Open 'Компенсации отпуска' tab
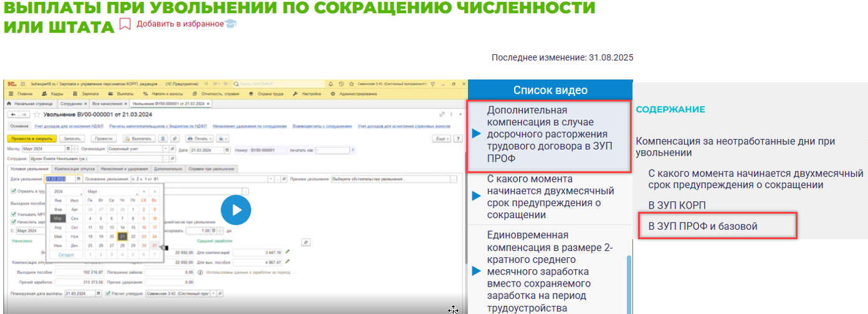The width and height of the screenshot is (868, 314). tap(74, 168)
